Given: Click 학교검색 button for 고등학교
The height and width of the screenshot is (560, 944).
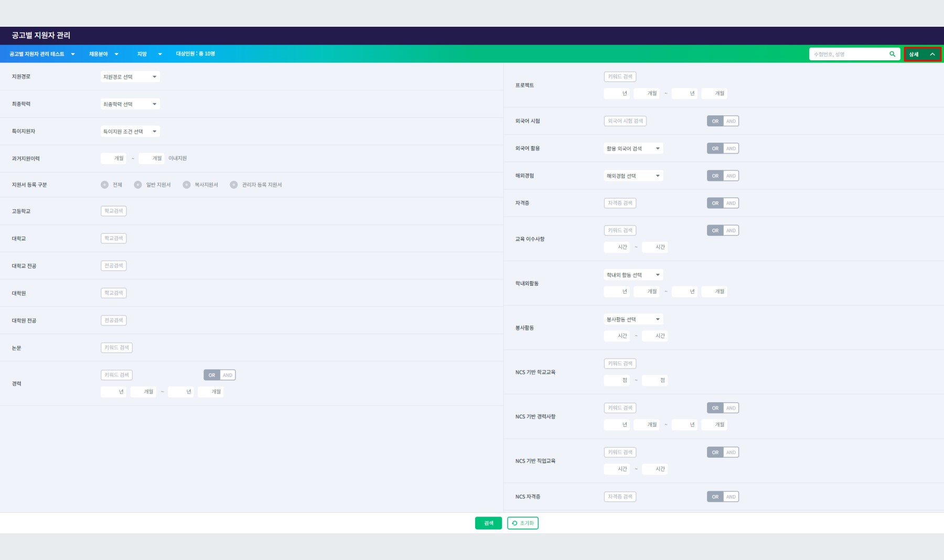Looking at the screenshot, I should pos(114,211).
